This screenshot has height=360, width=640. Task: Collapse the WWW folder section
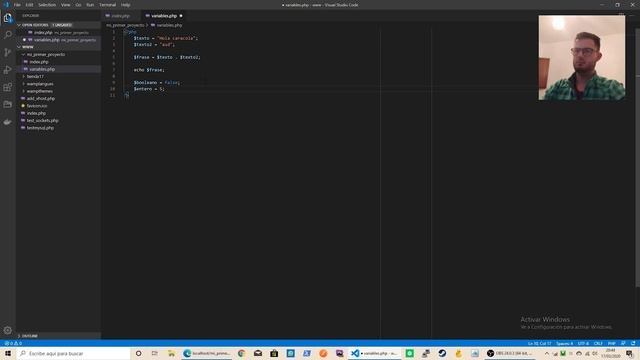(x=58, y=47)
